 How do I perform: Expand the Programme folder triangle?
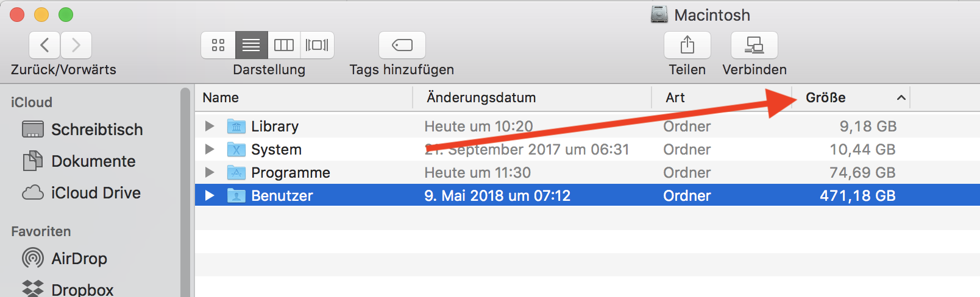210,172
